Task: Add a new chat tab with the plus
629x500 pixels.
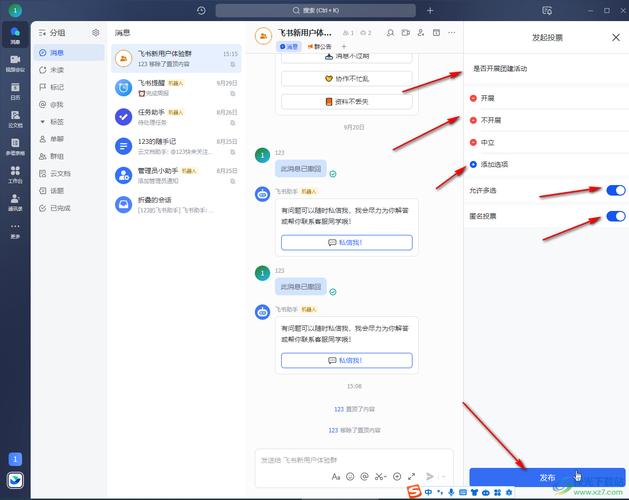Action: pyautogui.click(x=344, y=47)
